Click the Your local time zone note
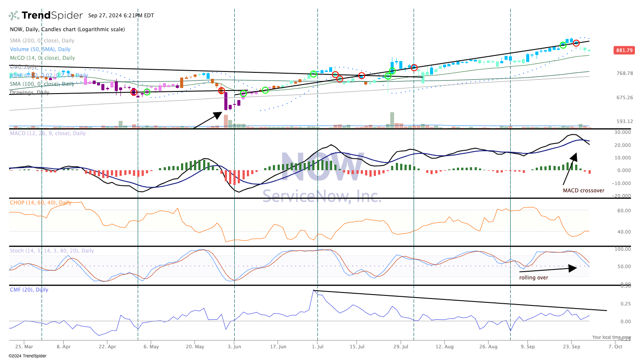 click(x=612, y=337)
